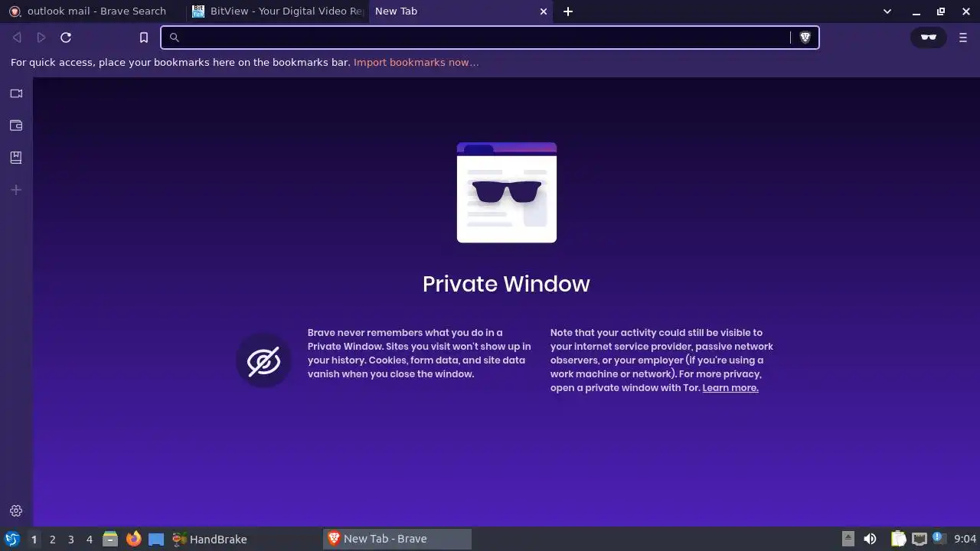980x551 pixels.
Task: Click the sunglasses browser window illustration
Action: point(507,192)
